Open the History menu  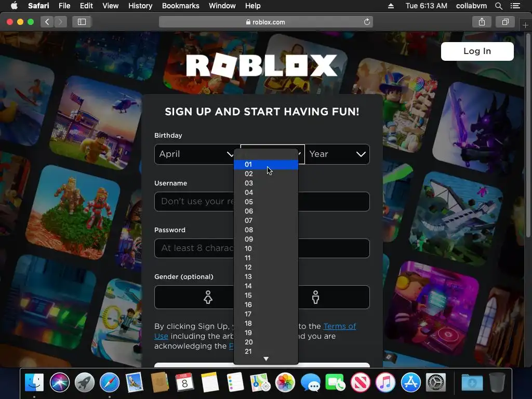(x=140, y=6)
